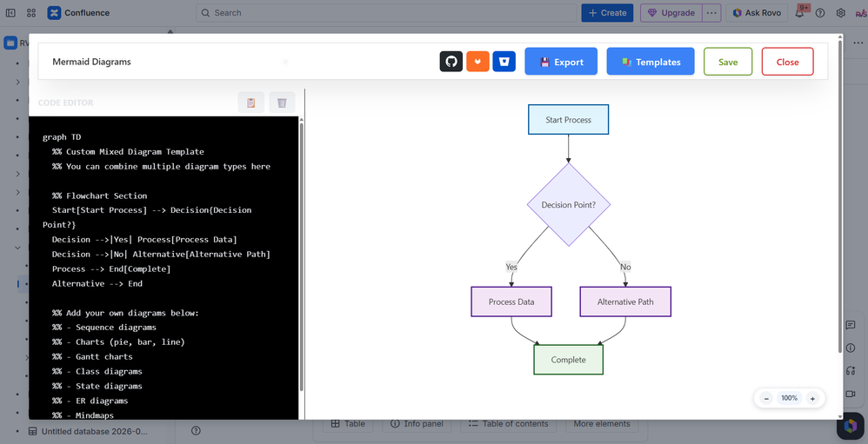
Task: Open the Confluence app switcher grid icon
Action: tap(31, 13)
